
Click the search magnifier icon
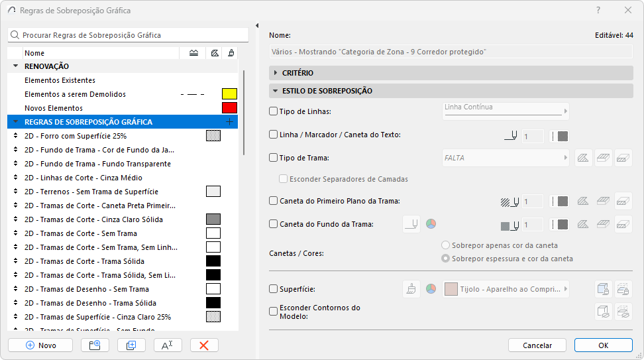15,35
